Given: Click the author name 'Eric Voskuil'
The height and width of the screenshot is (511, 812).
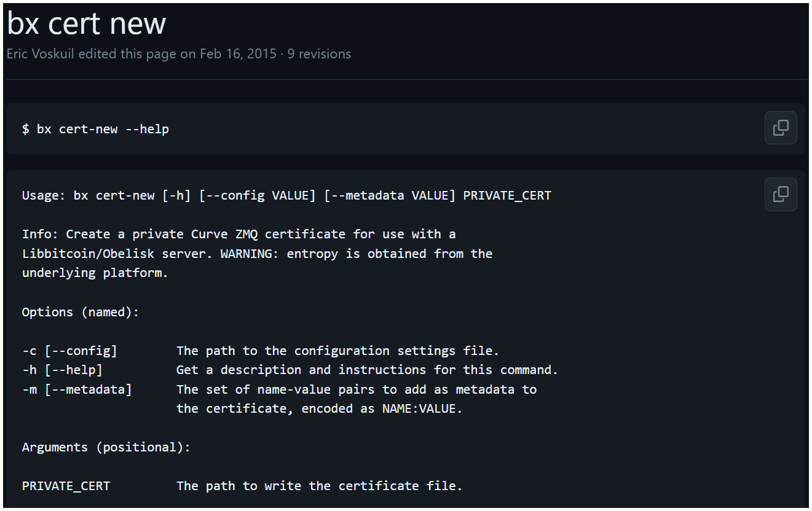Looking at the screenshot, I should click(41, 53).
